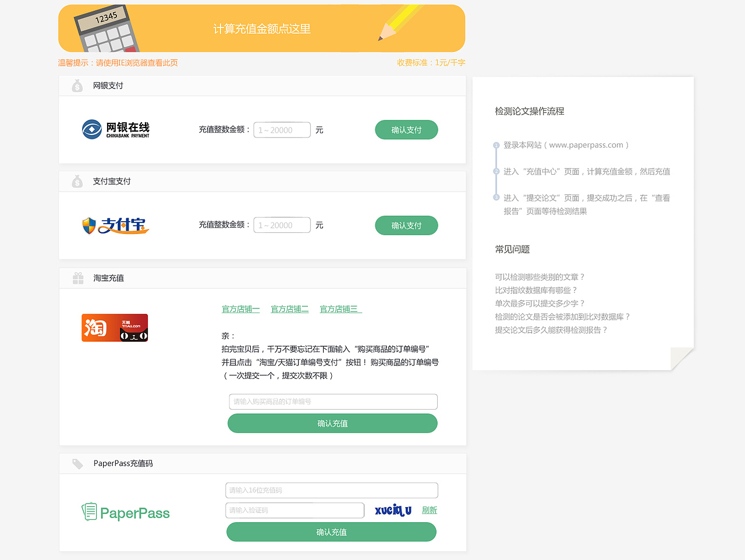Open official store link 官方店铺一
This screenshot has height=560, width=745.
[240, 309]
